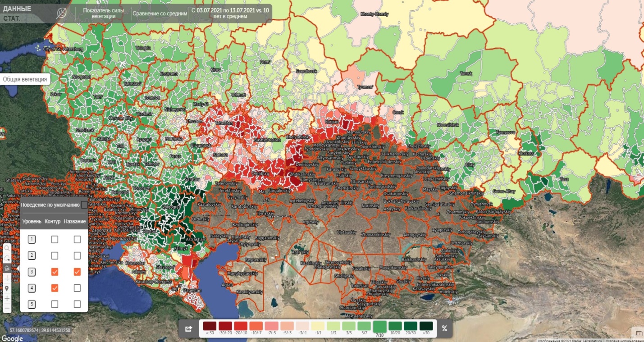Screen dimensions: 644x342
Task: Click the administrative layers visibility icon
Action: click(7, 268)
